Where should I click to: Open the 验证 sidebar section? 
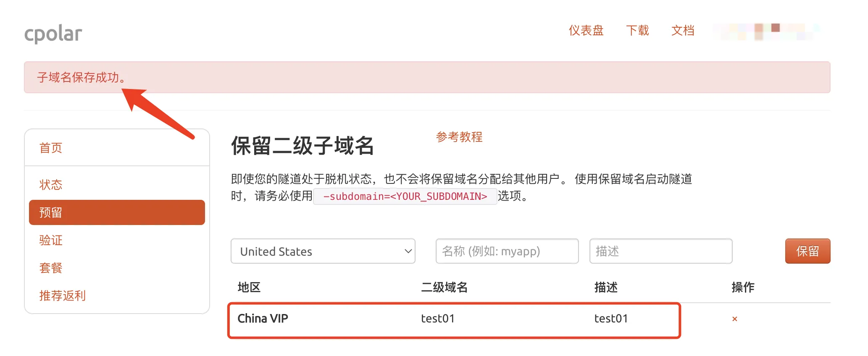point(51,240)
